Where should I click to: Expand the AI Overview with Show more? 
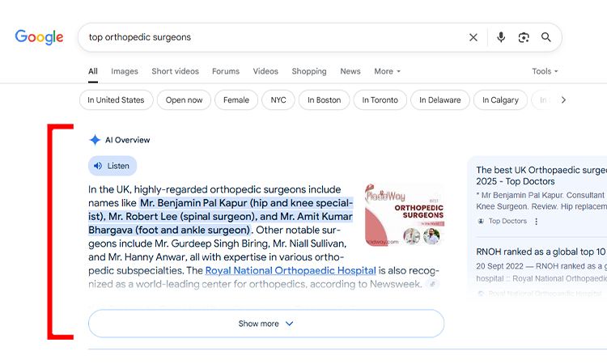pyautogui.click(x=266, y=324)
